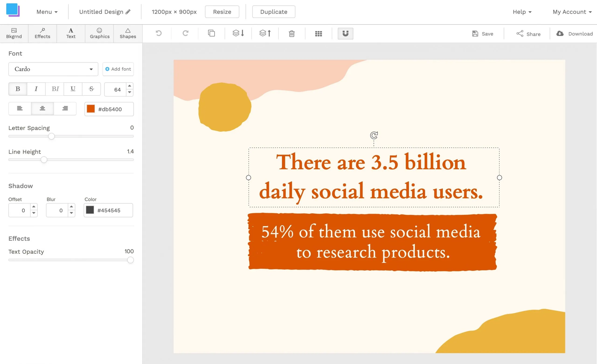Viewport: 597px width, 364px height.
Task: Click the Move layer down icon
Action: click(238, 33)
